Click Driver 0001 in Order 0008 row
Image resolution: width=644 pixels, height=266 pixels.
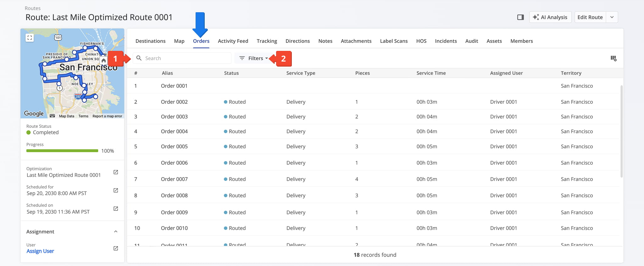(x=503, y=195)
